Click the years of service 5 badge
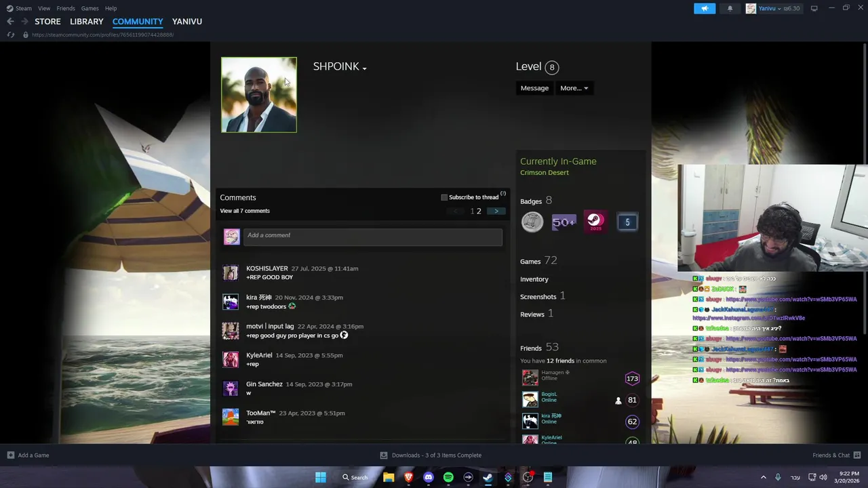This screenshot has height=488, width=868. (x=627, y=222)
